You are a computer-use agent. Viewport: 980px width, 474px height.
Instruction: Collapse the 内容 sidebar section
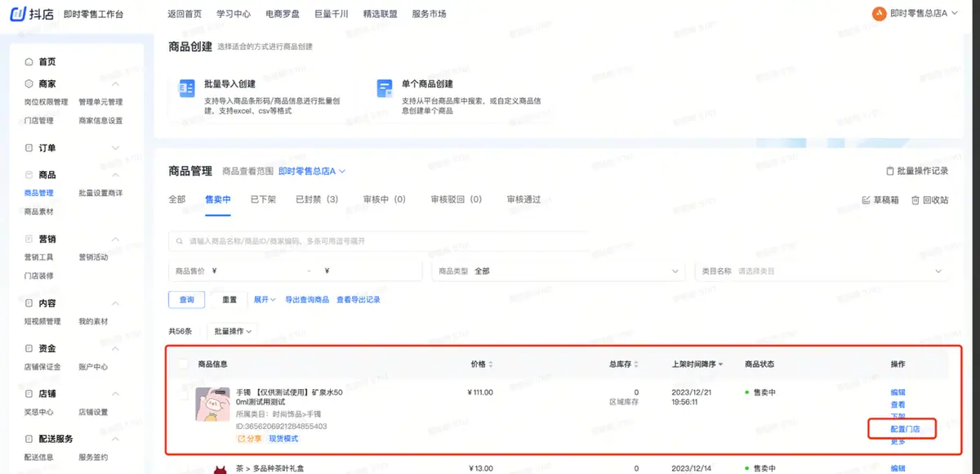point(115,303)
